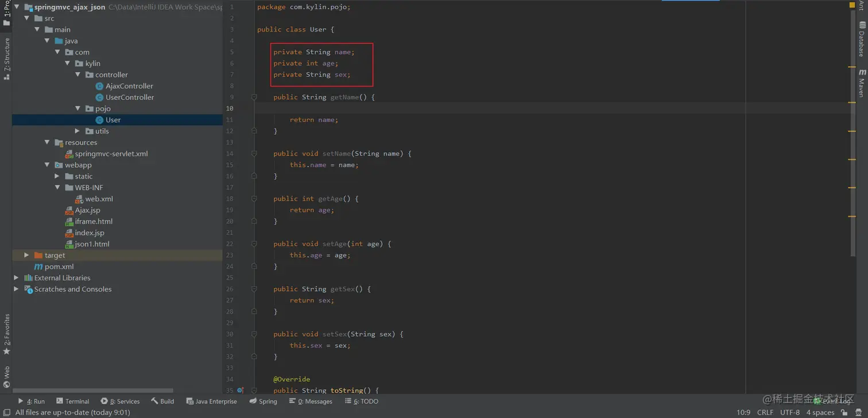Click the "@Override" annotation at line 34

click(x=292, y=379)
